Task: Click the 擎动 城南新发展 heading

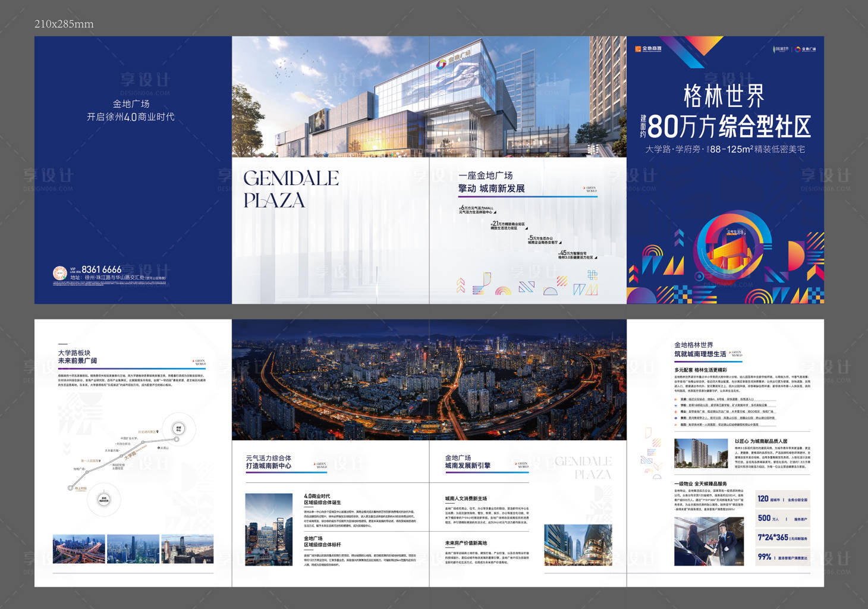Action: (492, 189)
